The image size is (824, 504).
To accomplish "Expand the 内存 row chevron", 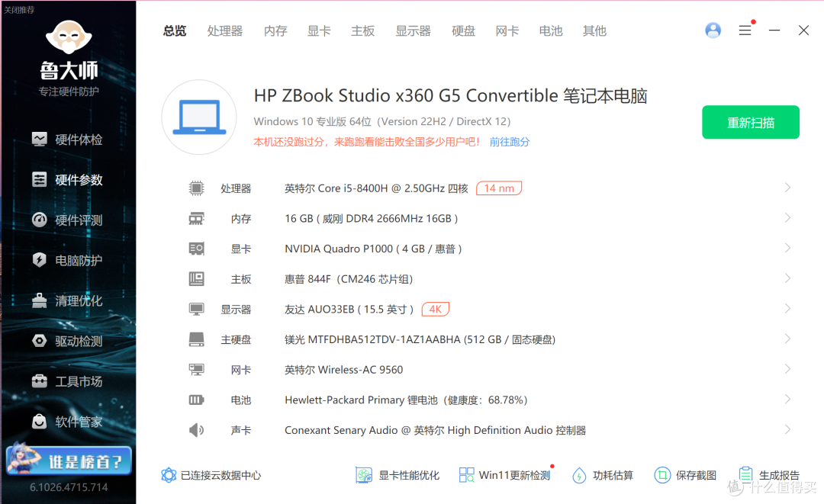I will 787,217.
